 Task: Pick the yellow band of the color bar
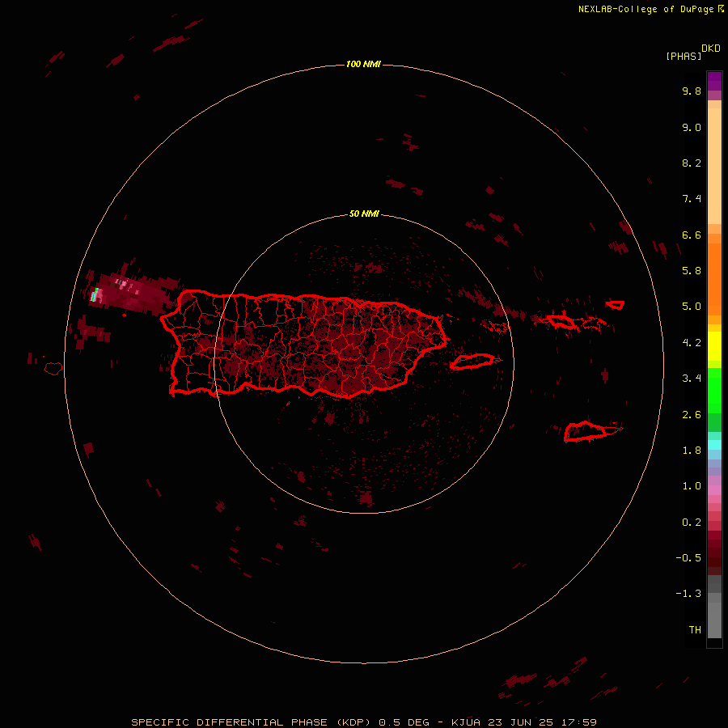pyautogui.click(x=714, y=346)
